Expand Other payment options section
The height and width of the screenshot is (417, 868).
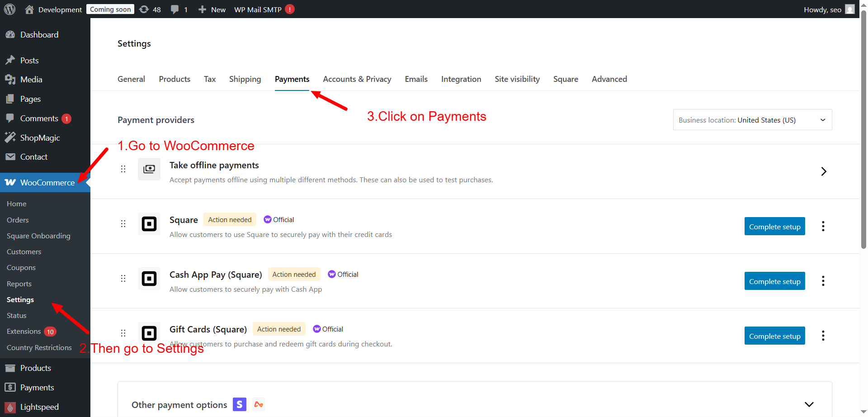pos(809,404)
